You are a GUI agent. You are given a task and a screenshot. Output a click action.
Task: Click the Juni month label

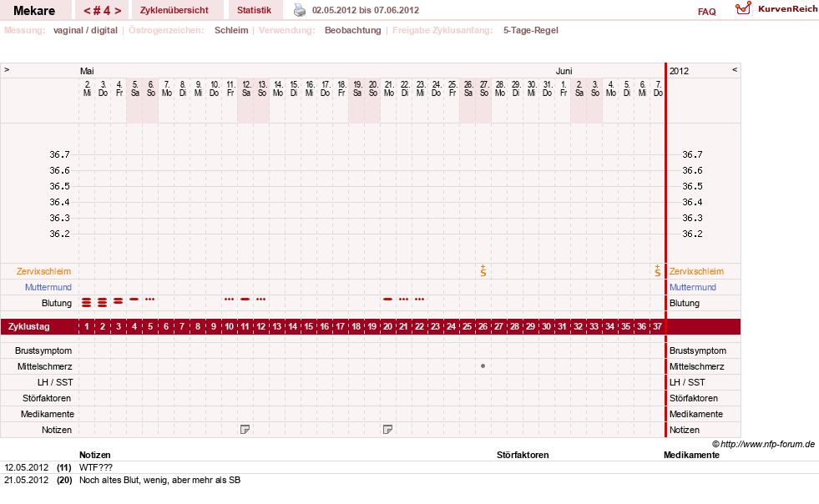pos(564,71)
